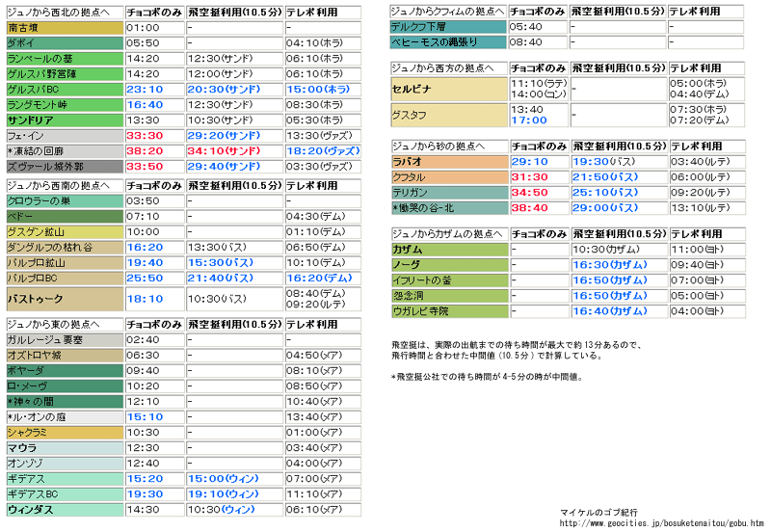771x532 pixels.
Task: Select the ゲルスバ野営陣 row name
Action: pos(65,74)
